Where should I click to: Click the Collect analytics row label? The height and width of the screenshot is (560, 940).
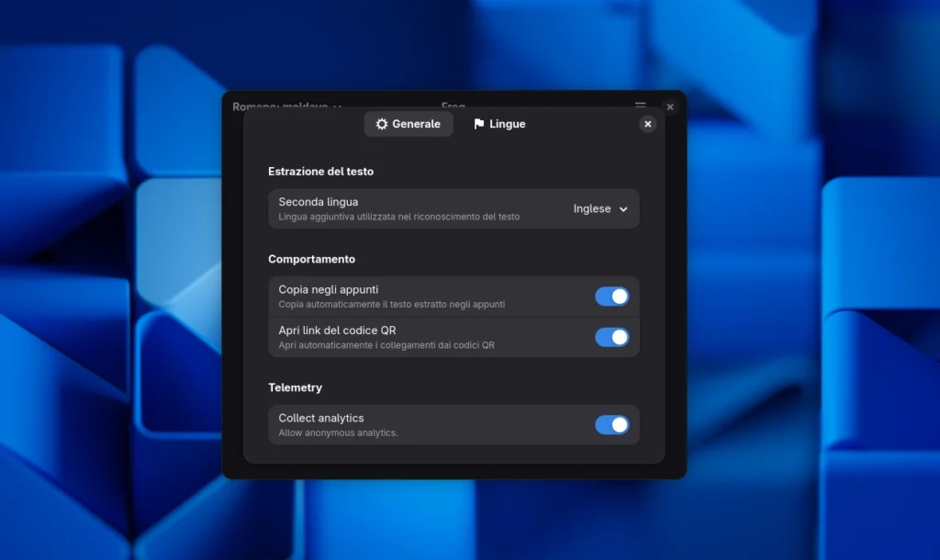(321, 418)
